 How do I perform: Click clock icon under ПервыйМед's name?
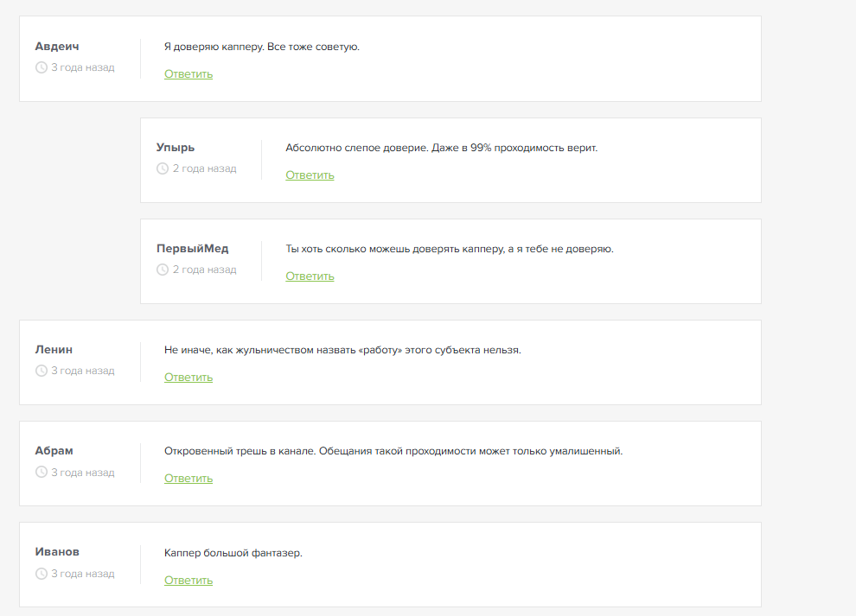point(163,270)
